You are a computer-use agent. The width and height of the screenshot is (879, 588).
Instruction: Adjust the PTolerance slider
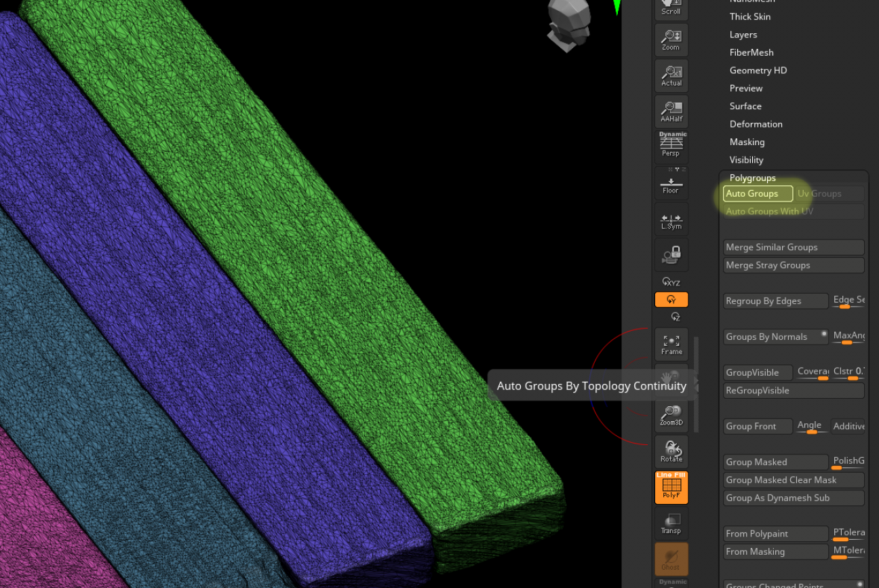click(x=848, y=534)
